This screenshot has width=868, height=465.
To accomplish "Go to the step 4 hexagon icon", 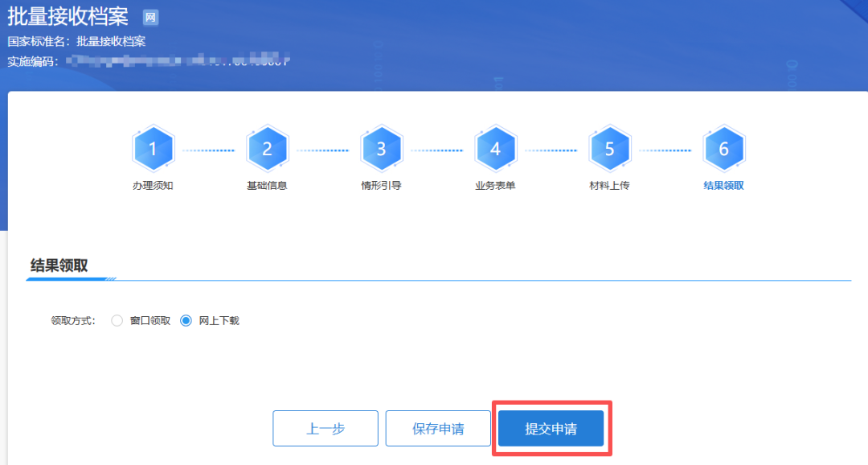I will click(x=495, y=149).
